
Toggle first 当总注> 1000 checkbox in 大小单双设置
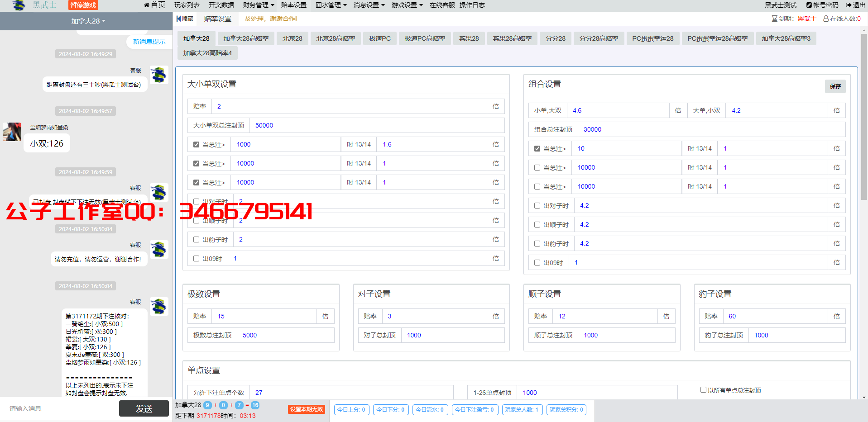[196, 145]
